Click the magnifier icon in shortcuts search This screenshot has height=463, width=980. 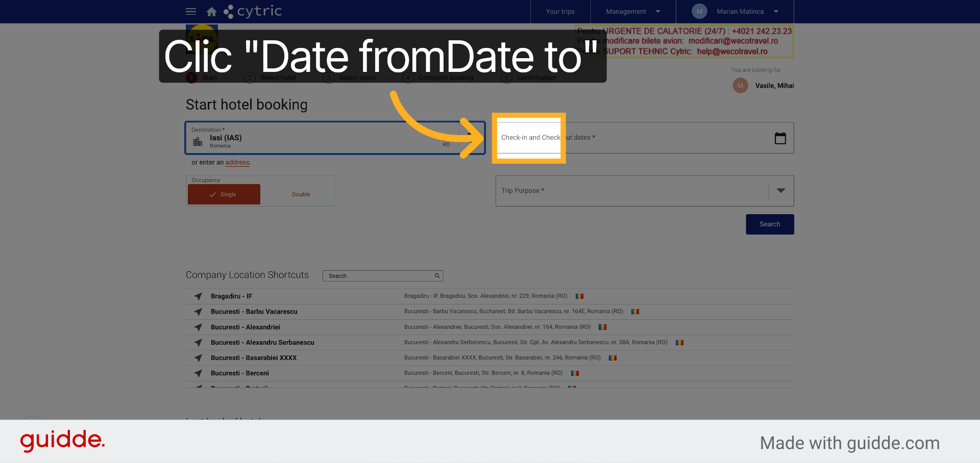[x=437, y=276]
